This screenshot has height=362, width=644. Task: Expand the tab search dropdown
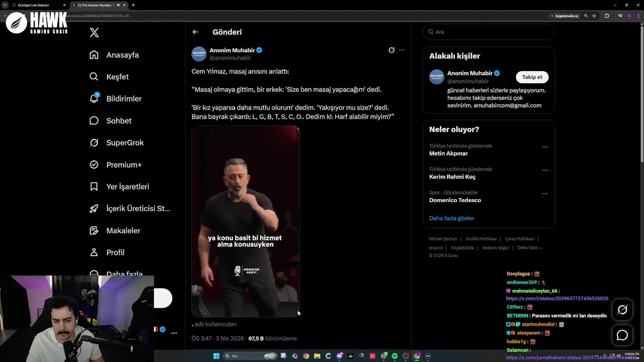(x=5, y=5)
